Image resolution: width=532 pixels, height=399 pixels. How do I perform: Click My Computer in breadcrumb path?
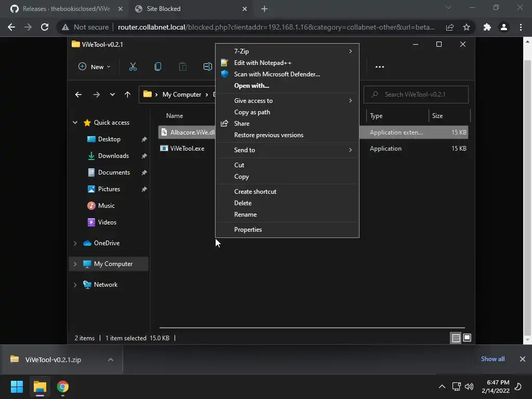coord(182,95)
